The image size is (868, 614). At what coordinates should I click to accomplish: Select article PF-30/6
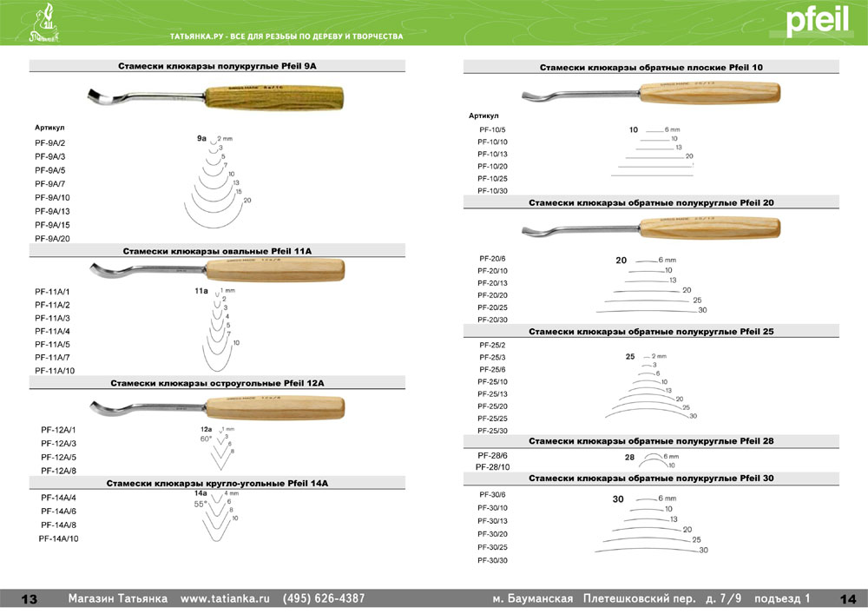pyautogui.click(x=492, y=495)
